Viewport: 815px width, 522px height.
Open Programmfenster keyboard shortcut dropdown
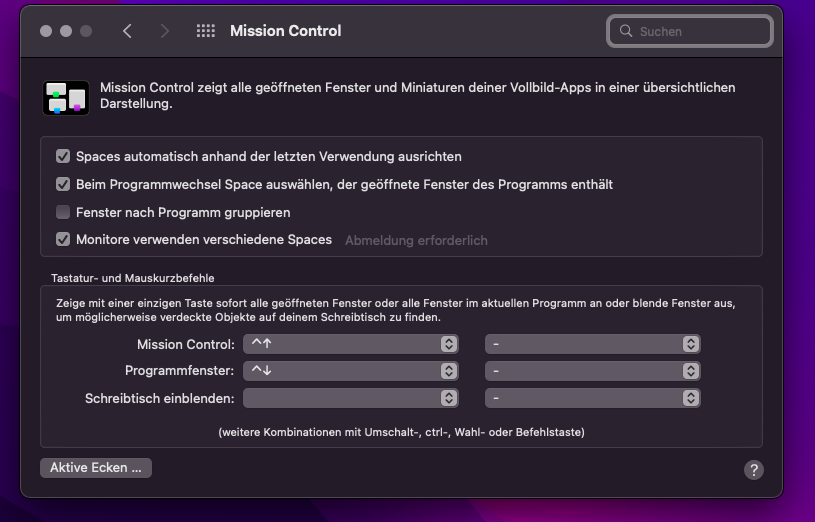[350, 371]
